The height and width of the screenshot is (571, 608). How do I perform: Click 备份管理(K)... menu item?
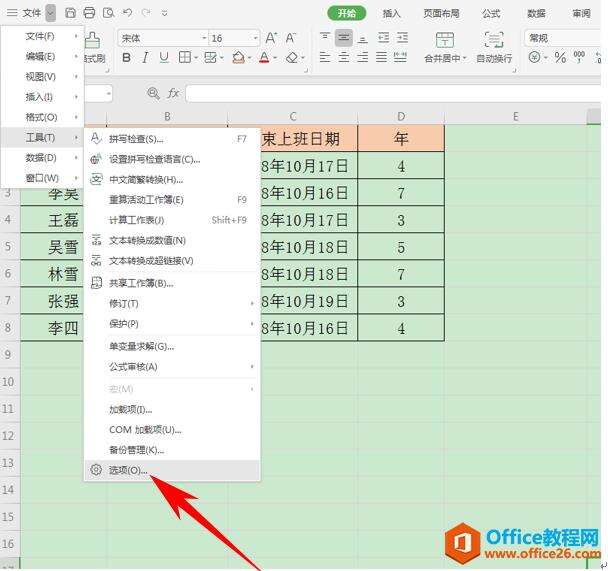point(172,450)
